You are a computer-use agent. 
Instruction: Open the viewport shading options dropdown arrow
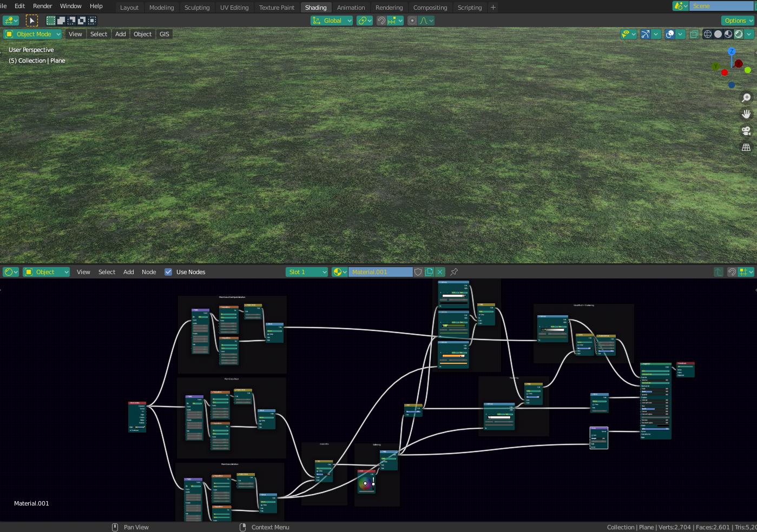[749, 34]
